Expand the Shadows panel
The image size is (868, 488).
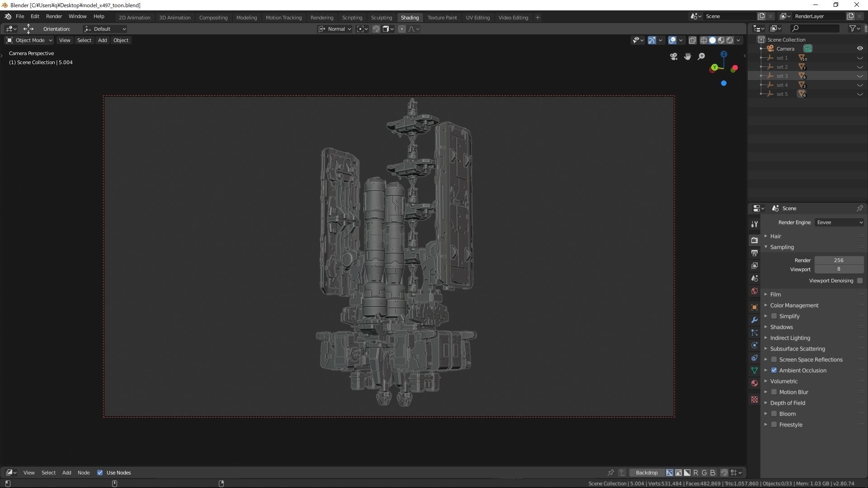[781, 327]
